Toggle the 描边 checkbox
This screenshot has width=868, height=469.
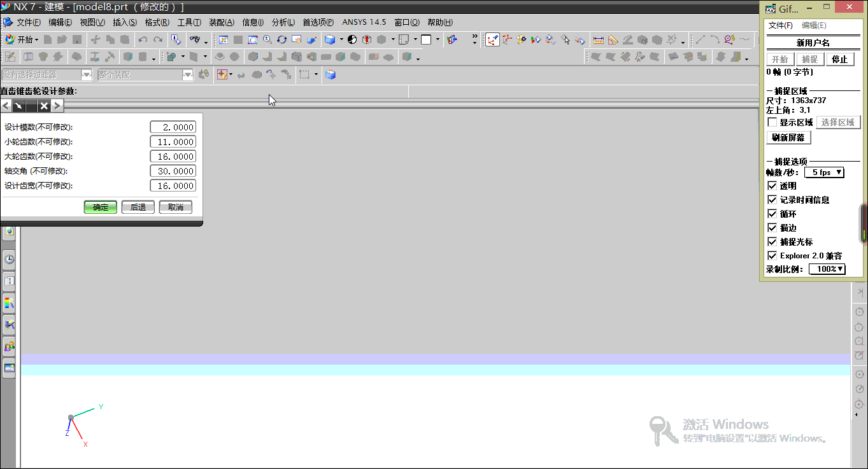pos(772,228)
